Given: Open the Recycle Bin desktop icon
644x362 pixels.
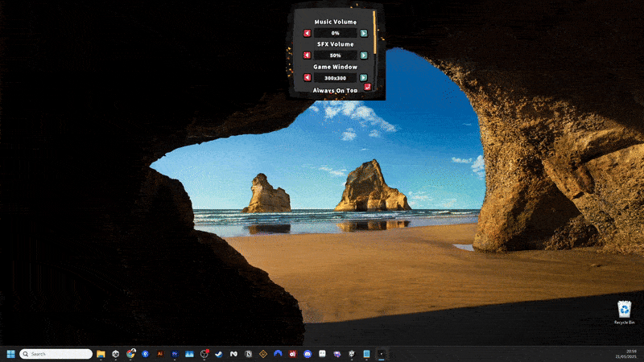Looking at the screenshot, I should pos(625,310).
